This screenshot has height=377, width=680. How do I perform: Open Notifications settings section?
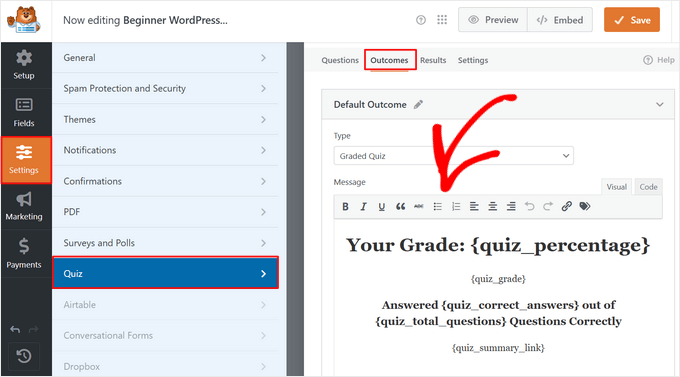coord(165,150)
